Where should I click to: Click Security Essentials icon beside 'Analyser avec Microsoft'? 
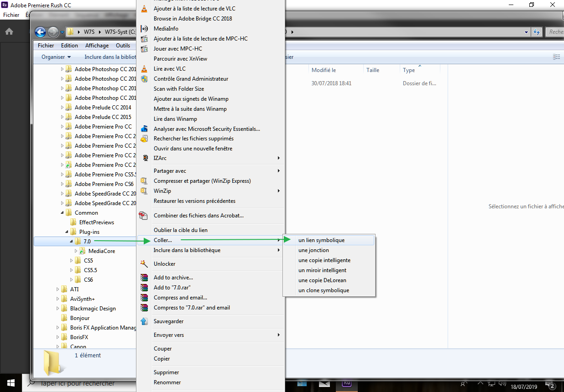[x=144, y=129]
